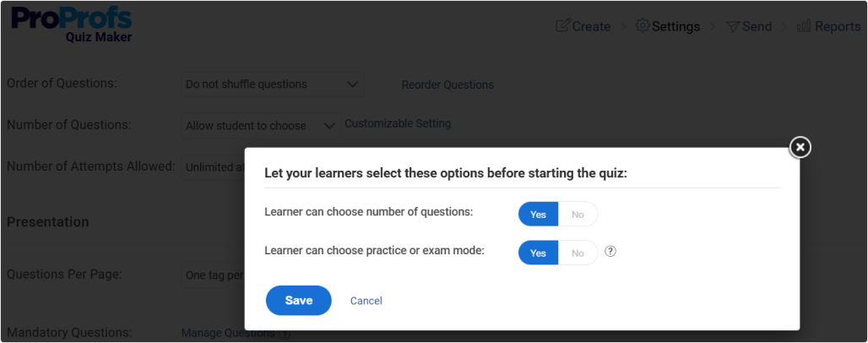Click the ProProfs Quiz Maker logo

72,25
